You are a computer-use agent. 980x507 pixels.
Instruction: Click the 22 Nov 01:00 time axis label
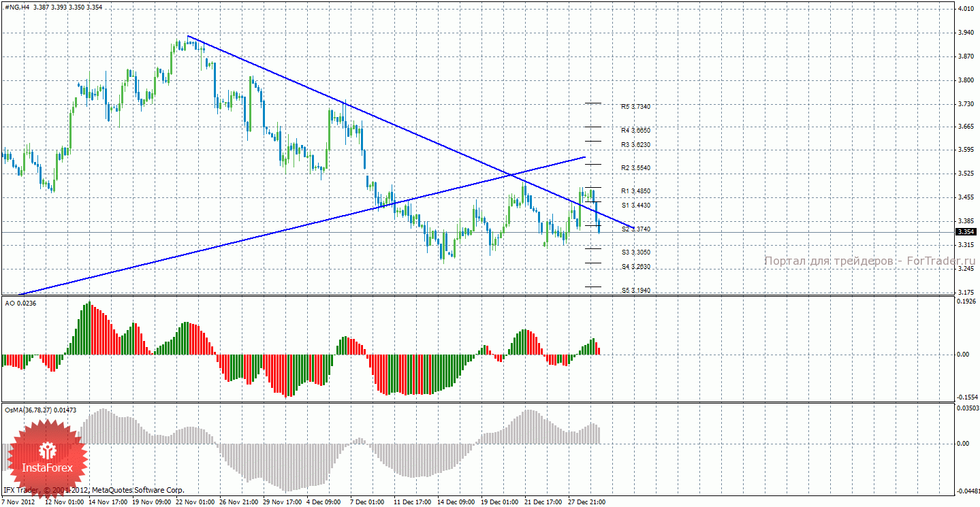click(x=195, y=502)
